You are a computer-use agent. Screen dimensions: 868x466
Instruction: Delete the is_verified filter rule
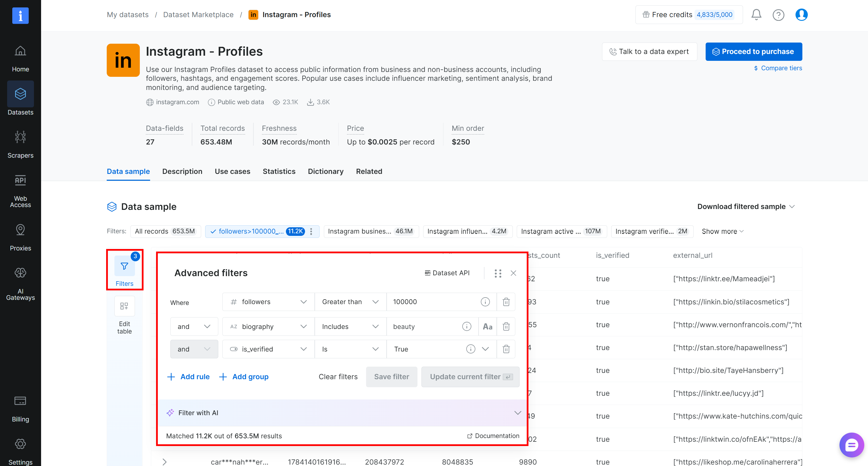(x=506, y=349)
